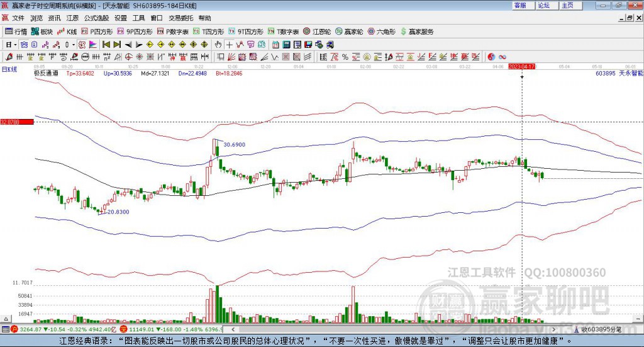Jump to first bar with green skip-back arrow
This screenshot has width=644, height=347.
[106, 45]
